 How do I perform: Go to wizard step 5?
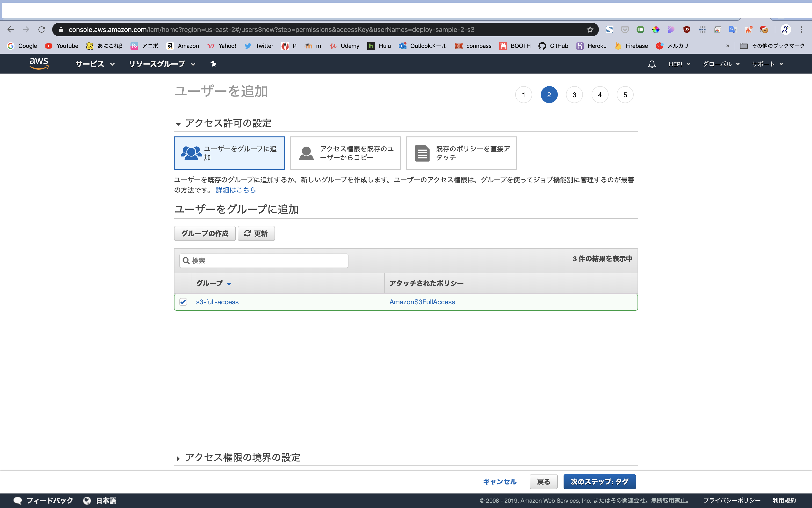(x=625, y=95)
